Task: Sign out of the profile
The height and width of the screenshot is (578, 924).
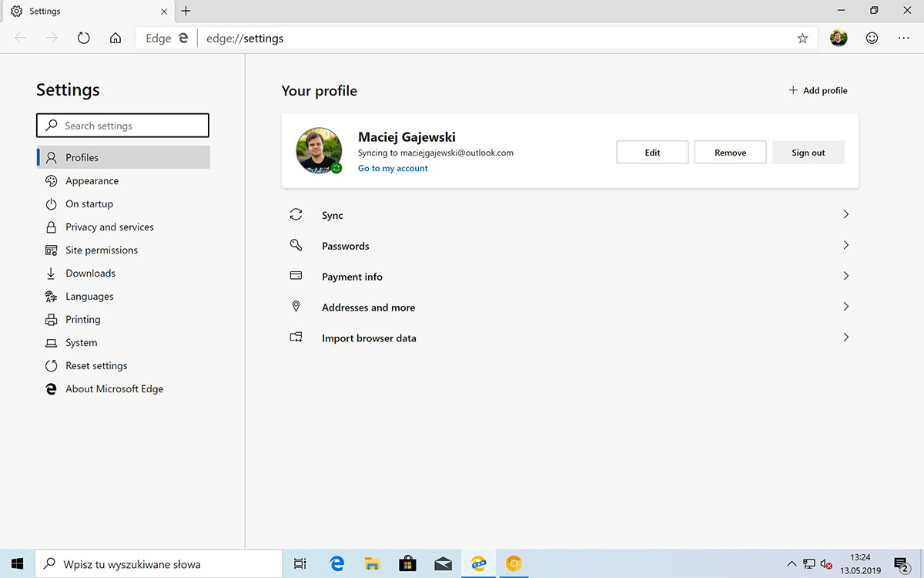Action: pyautogui.click(x=808, y=153)
